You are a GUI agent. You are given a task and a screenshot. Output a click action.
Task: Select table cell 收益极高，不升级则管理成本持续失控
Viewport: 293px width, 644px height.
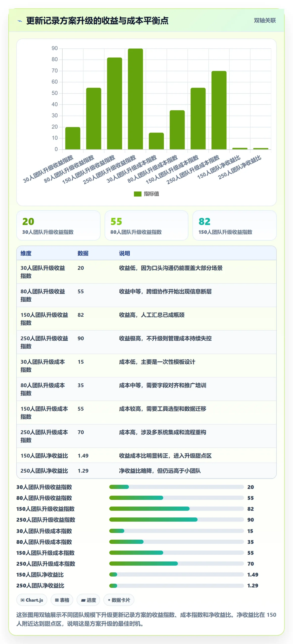point(165,338)
